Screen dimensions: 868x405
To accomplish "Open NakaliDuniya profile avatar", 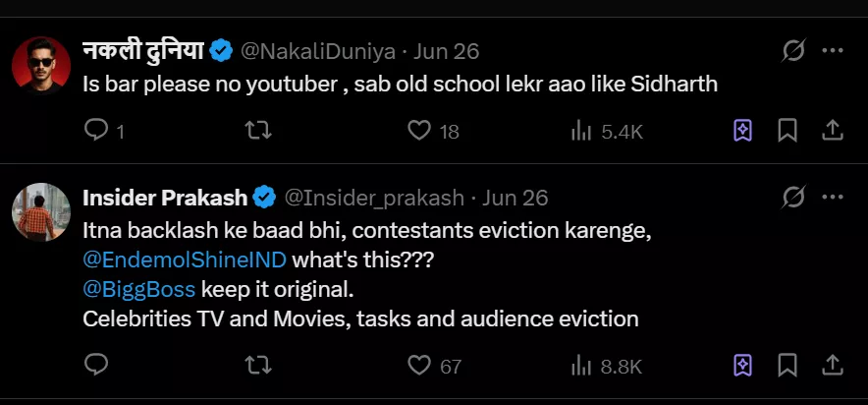I will pos(41,67).
